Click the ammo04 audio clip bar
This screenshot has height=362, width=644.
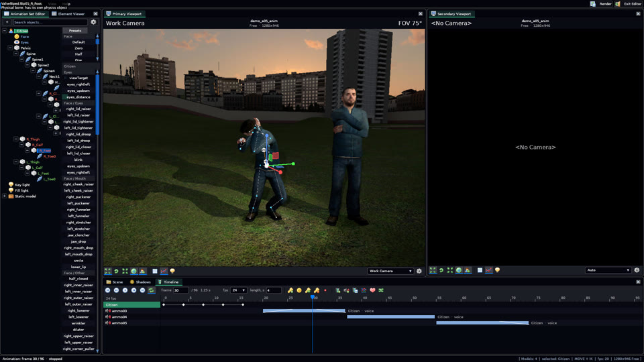point(390,317)
